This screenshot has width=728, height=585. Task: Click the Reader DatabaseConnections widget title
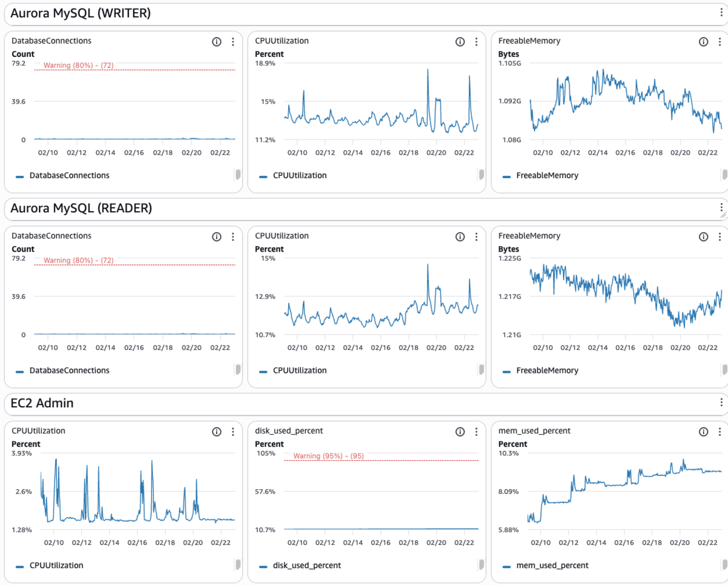click(52, 236)
